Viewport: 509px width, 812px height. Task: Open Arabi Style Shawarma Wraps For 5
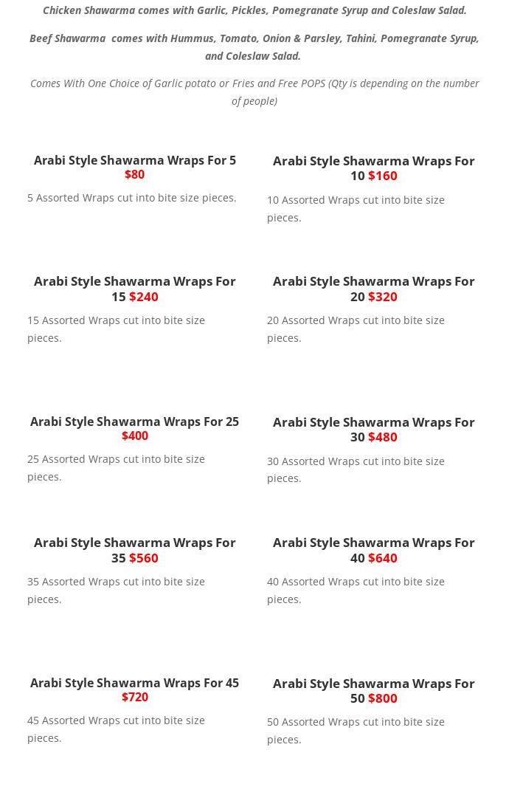pos(134,160)
